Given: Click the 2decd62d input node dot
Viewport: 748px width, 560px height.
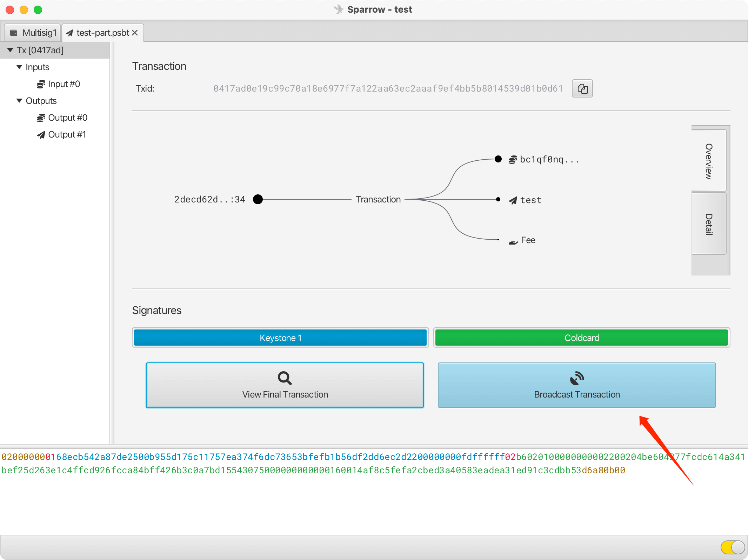Looking at the screenshot, I should 258,199.
